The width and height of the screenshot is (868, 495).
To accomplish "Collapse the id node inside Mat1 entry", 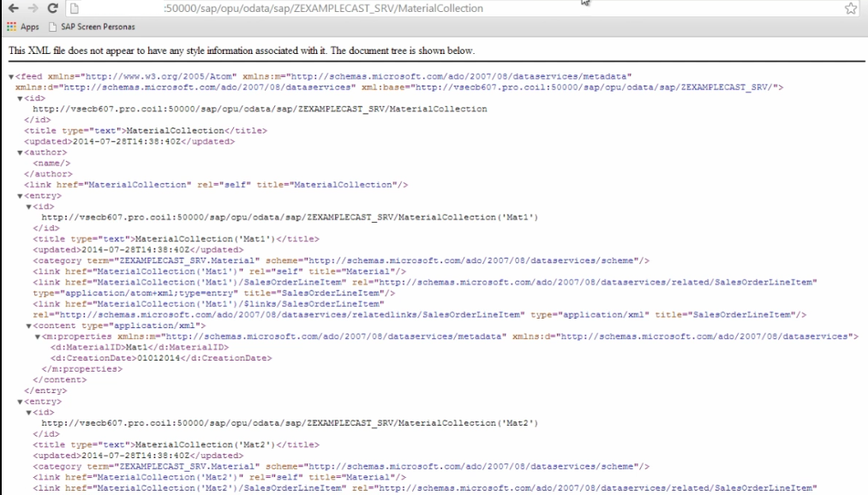I will pyautogui.click(x=28, y=206).
